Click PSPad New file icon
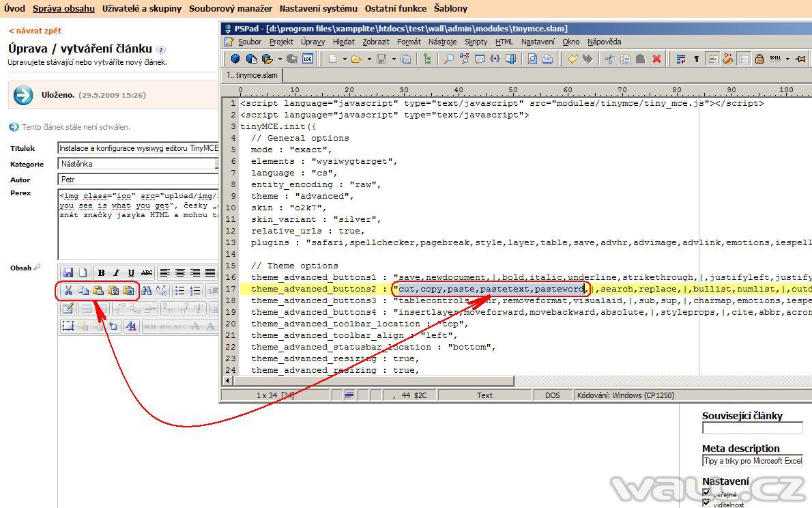This screenshot has height=508, width=812. 332,59
